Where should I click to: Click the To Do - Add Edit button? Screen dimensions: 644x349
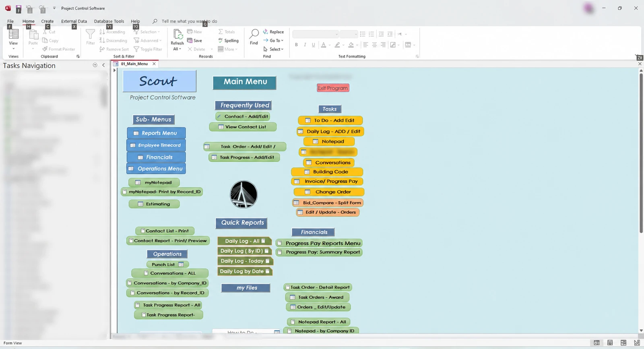click(x=330, y=120)
